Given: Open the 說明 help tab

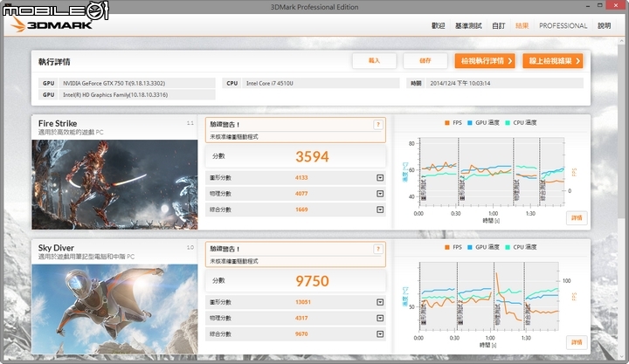Looking at the screenshot, I should (605, 25).
